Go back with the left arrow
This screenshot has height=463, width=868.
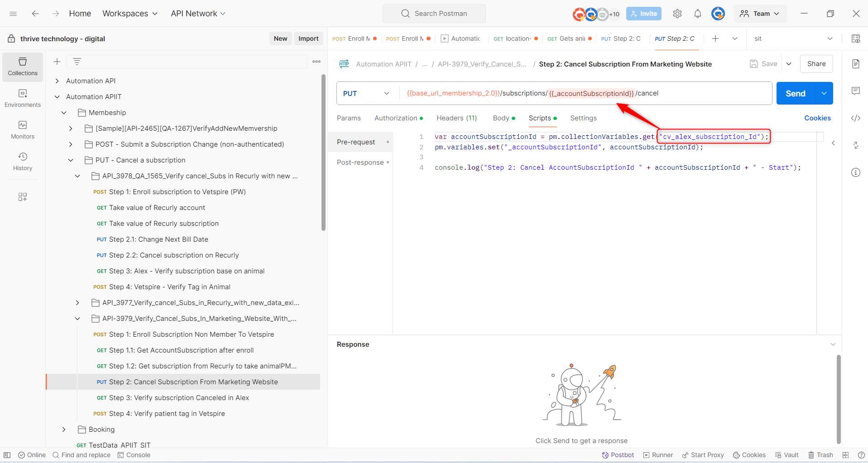coord(35,14)
